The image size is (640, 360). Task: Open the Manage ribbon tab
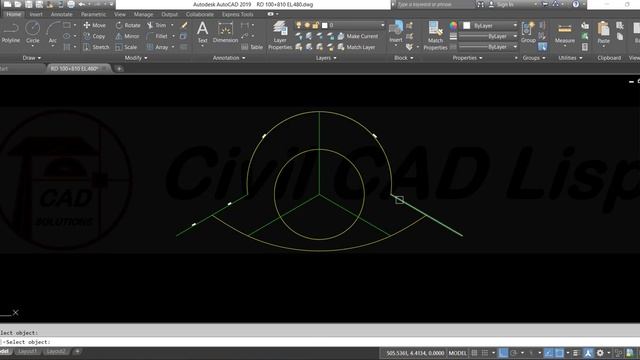pos(143,14)
